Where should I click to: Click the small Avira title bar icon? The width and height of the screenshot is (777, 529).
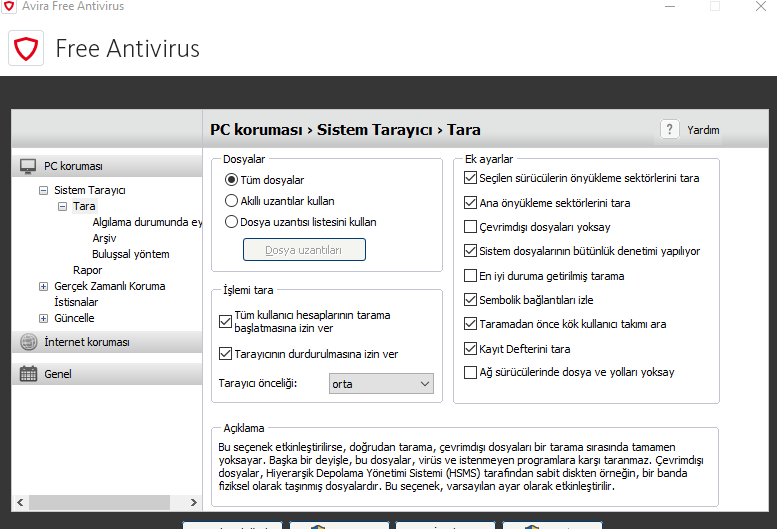(x=9, y=6)
